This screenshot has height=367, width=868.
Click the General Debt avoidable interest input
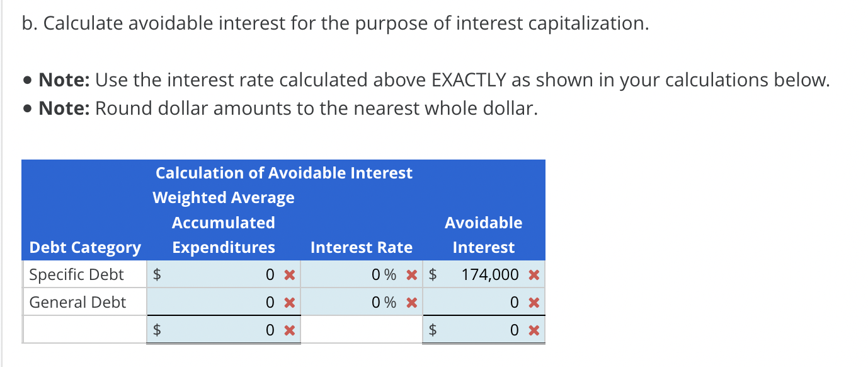[479, 302]
